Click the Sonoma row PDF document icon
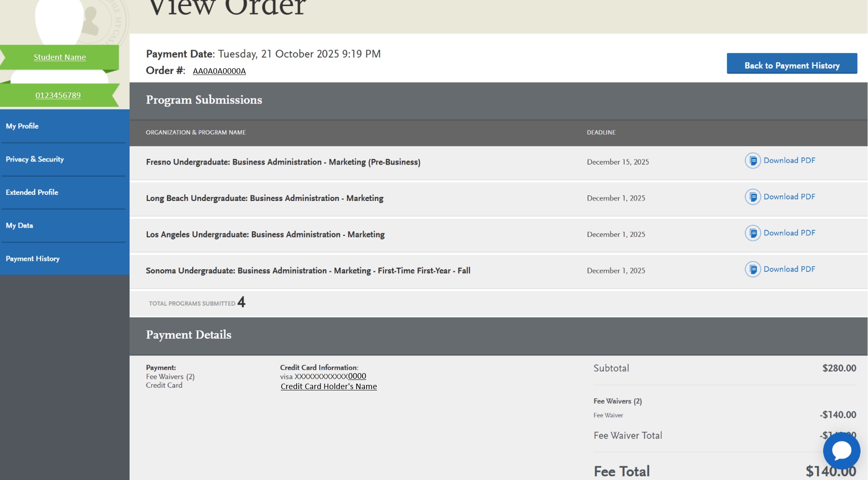 tap(752, 269)
